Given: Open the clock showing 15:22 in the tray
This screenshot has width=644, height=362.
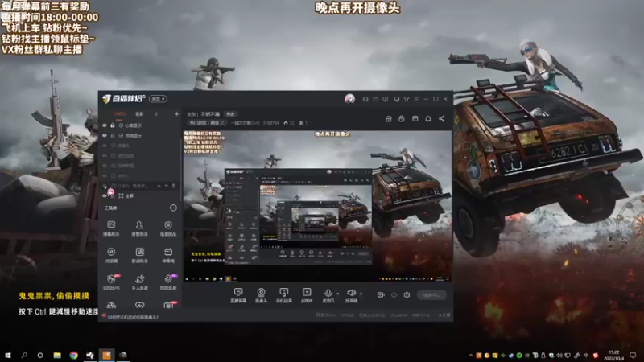Looking at the screenshot, I should (614, 356).
